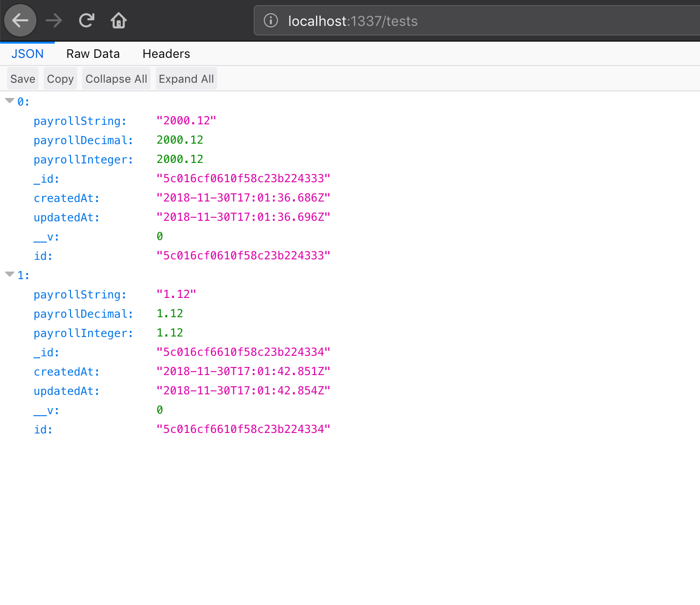
Task: Click the payrollString value "2000.12"
Action: click(x=186, y=120)
